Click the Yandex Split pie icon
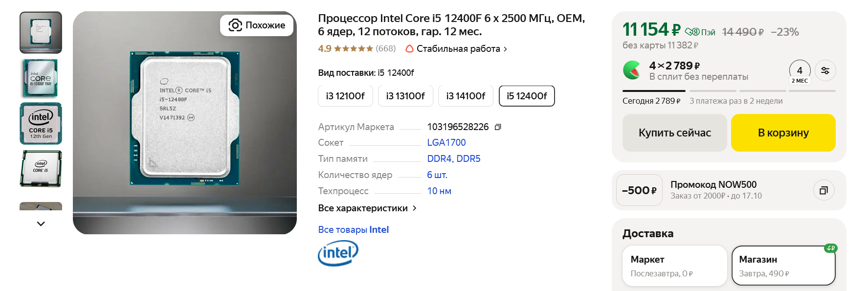 coord(632,70)
